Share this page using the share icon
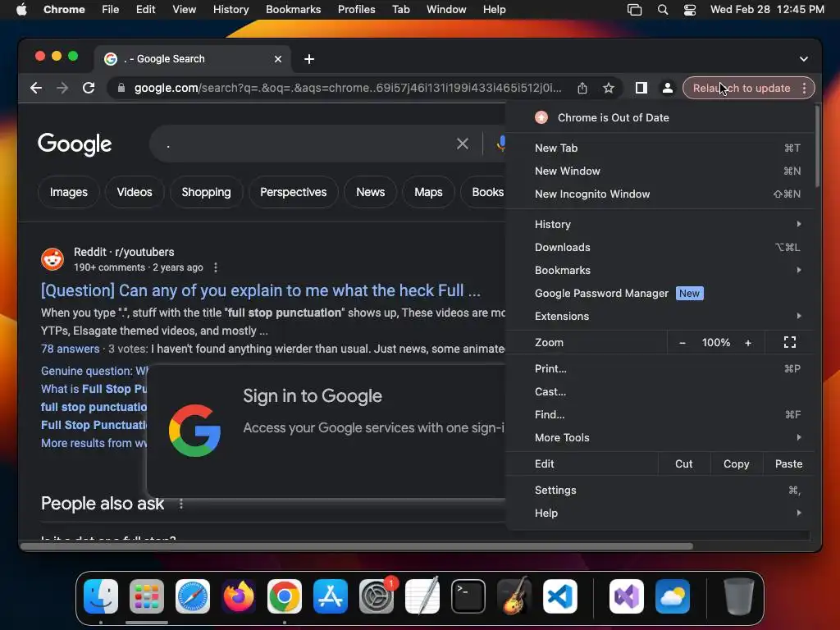 pos(582,88)
